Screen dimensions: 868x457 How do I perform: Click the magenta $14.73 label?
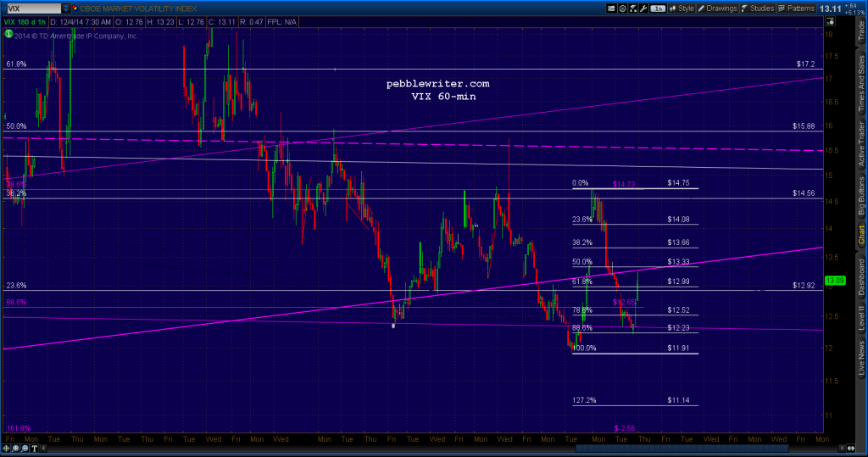623,185
